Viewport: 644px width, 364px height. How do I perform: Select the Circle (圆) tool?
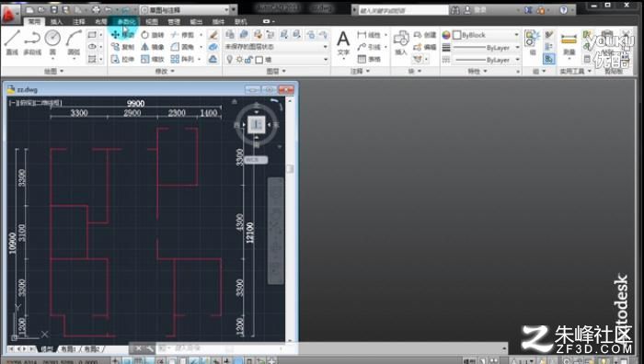[52, 42]
